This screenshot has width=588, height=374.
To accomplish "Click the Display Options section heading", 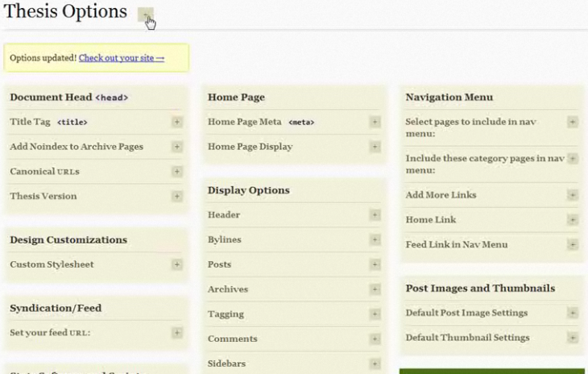I will tap(249, 190).
